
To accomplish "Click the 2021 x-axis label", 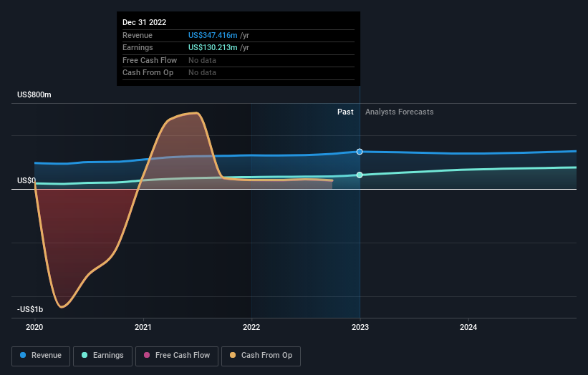I will (x=143, y=328).
